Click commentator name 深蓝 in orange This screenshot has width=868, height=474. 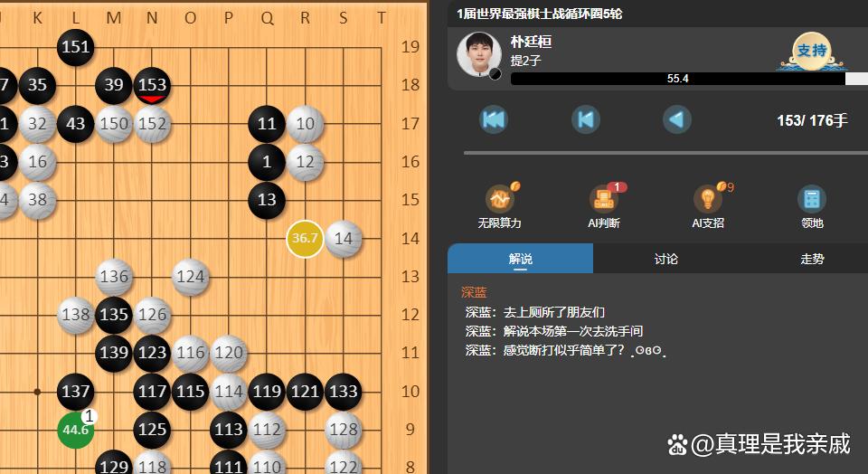click(474, 292)
